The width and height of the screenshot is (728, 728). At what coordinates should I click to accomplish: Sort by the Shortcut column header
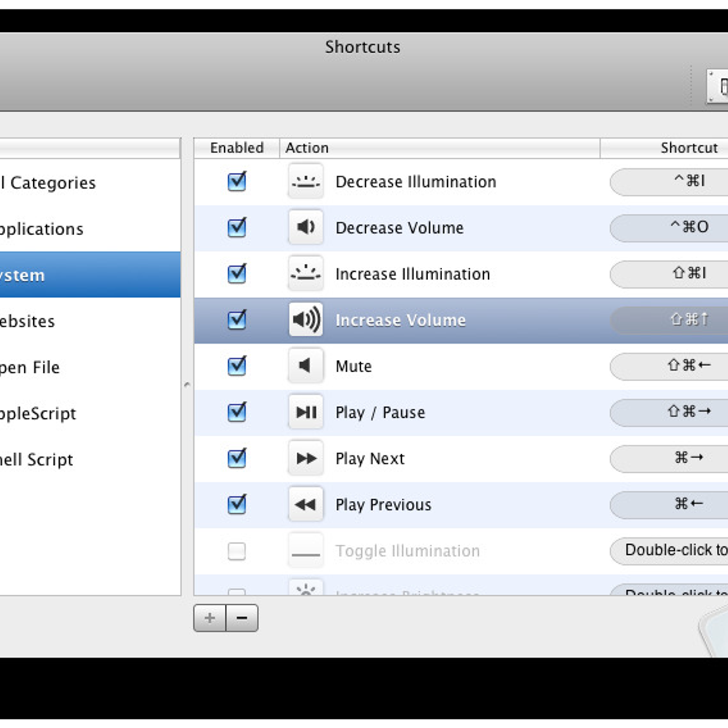tap(664, 148)
